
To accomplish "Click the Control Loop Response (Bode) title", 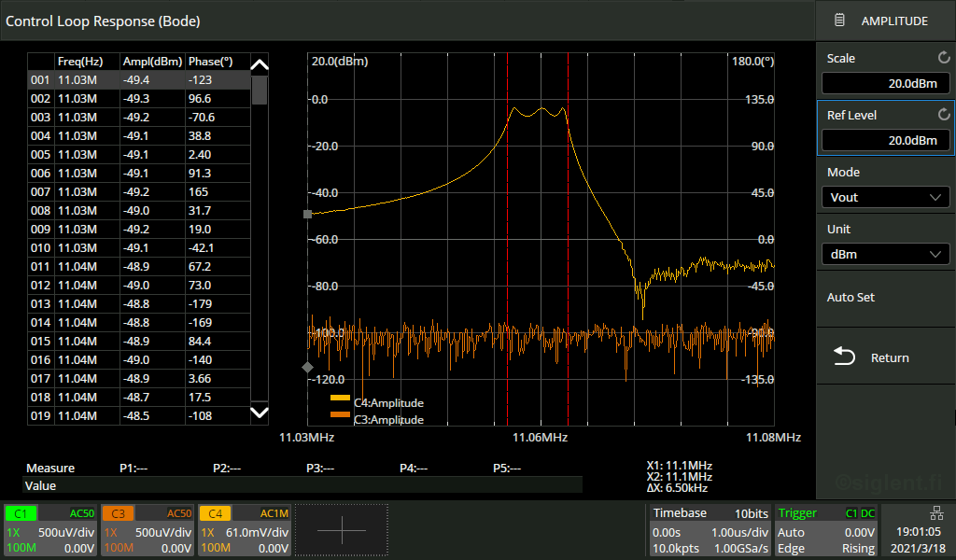I will [103, 21].
